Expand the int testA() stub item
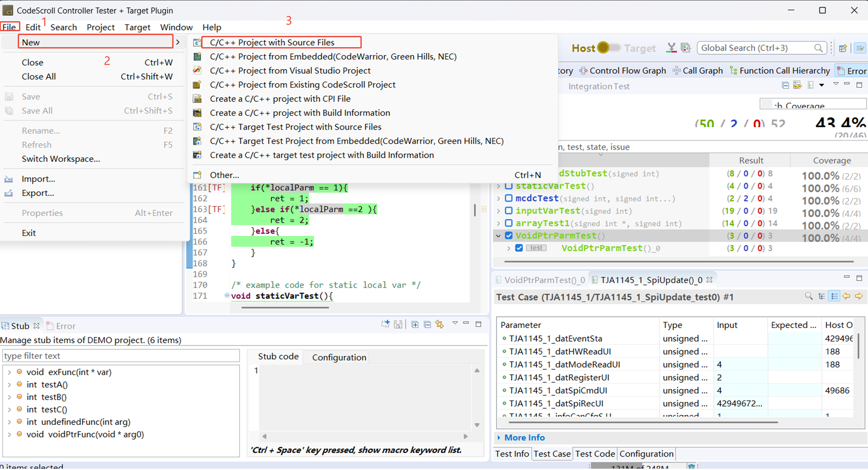The image size is (868, 470). [9, 385]
